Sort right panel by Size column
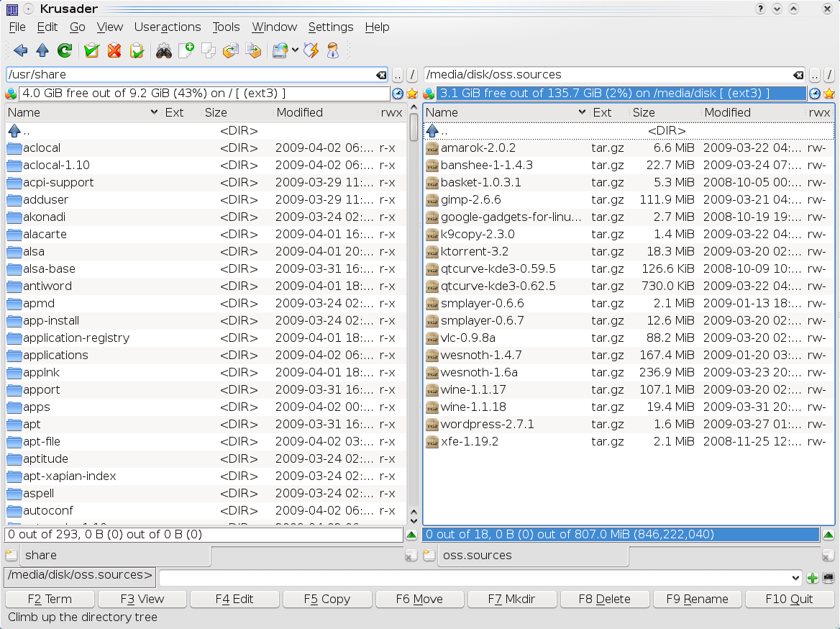 tap(665, 112)
